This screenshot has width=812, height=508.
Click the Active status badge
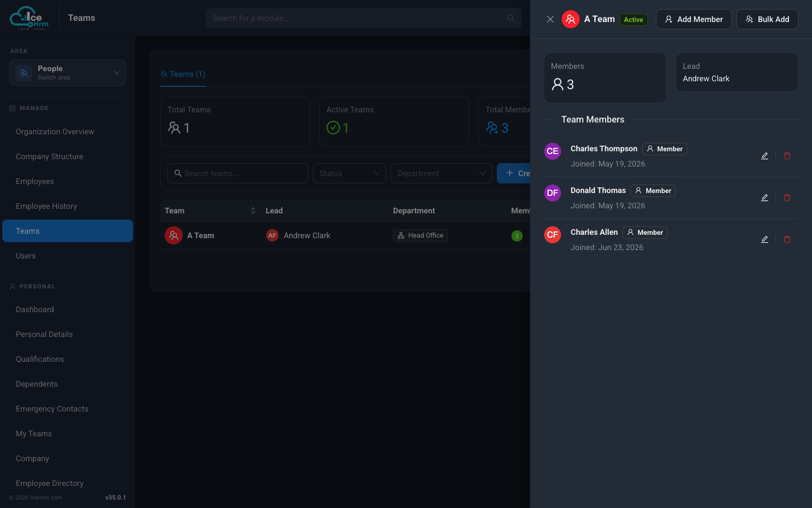[634, 20]
